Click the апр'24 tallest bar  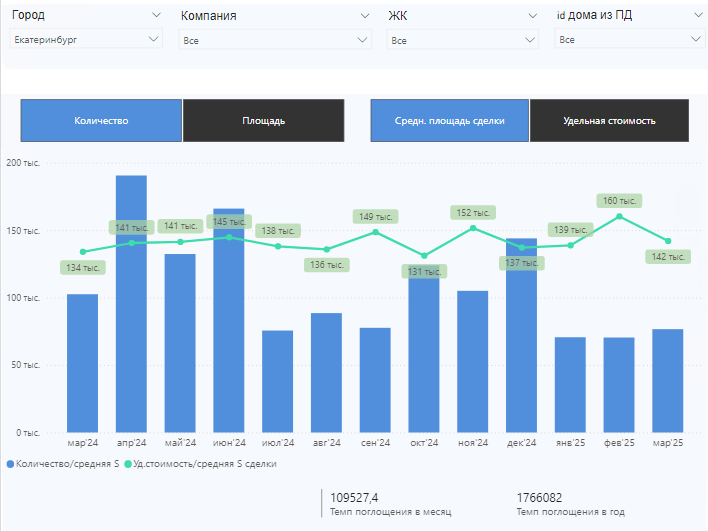pyautogui.click(x=131, y=304)
